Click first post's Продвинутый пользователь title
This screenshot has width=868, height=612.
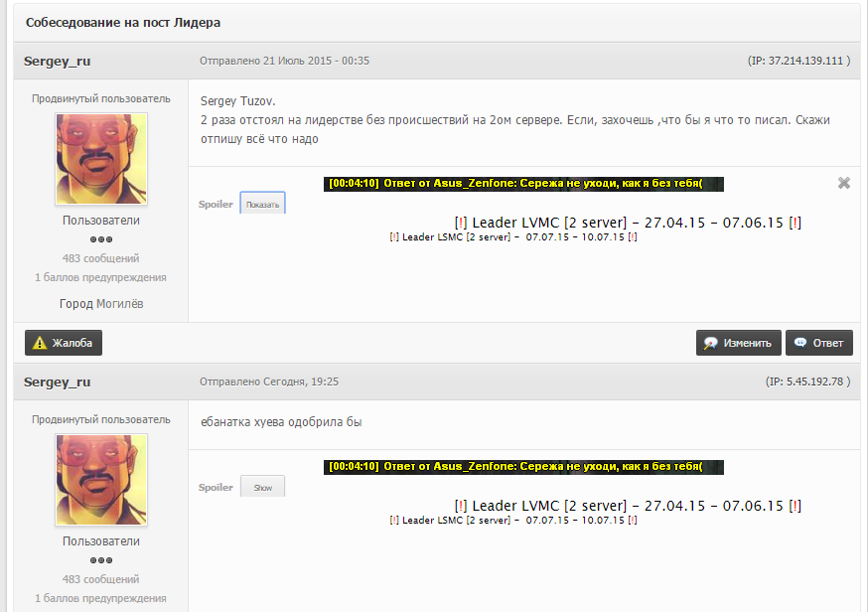click(101, 98)
